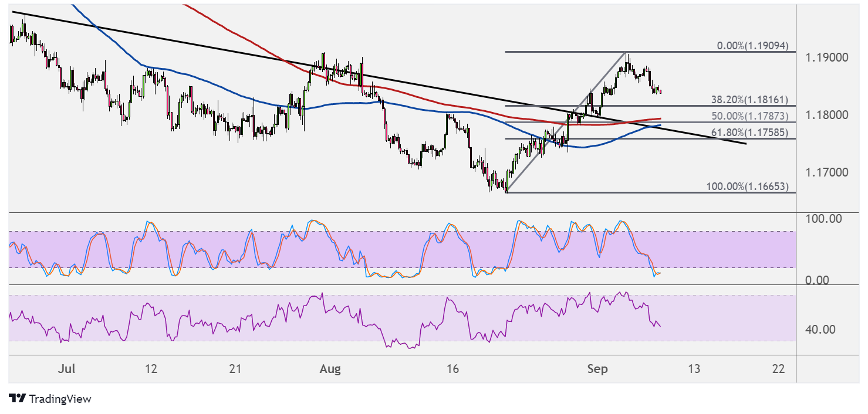This screenshot has height=414, width=868.
Task: Click the 16 date axis label
Action: pos(452,369)
